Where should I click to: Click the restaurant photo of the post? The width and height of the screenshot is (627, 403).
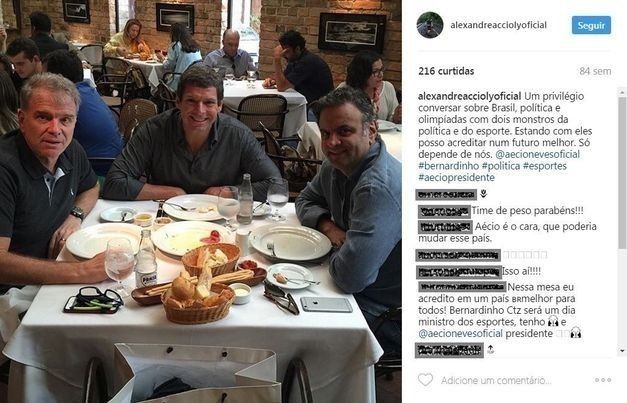click(201, 202)
